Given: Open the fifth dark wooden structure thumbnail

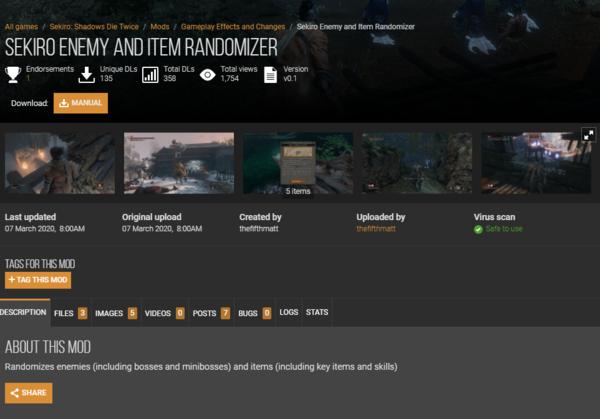Looking at the screenshot, I should pos(536,163).
